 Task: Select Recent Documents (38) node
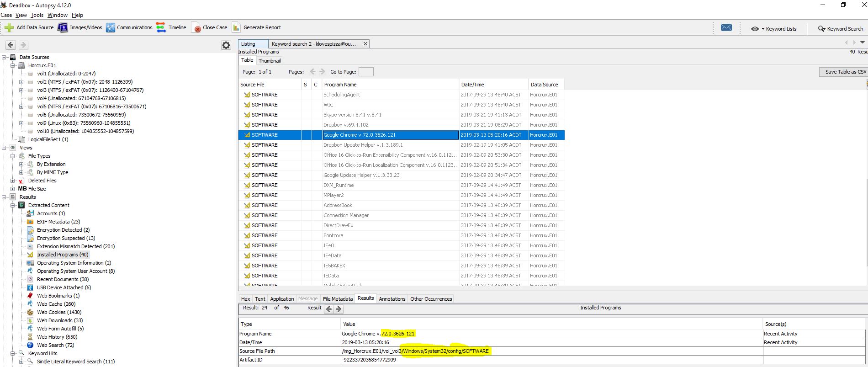coord(63,279)
